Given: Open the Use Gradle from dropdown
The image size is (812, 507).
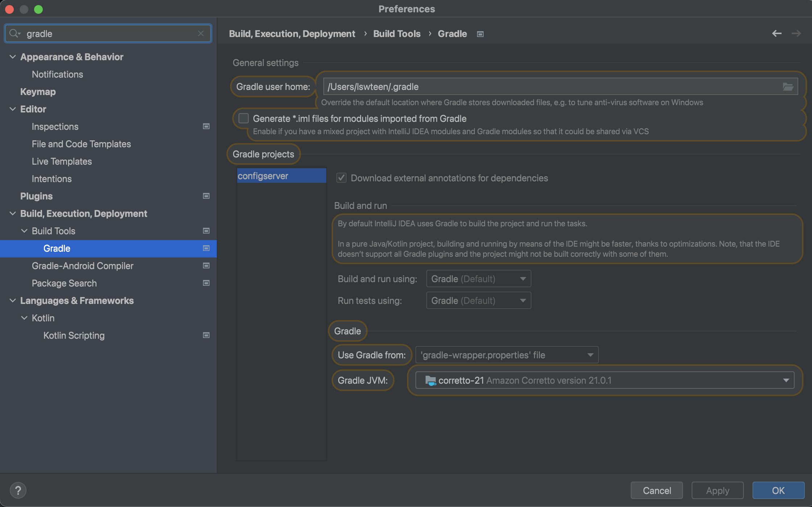Looking at the screenshot, I should (506, 355).
